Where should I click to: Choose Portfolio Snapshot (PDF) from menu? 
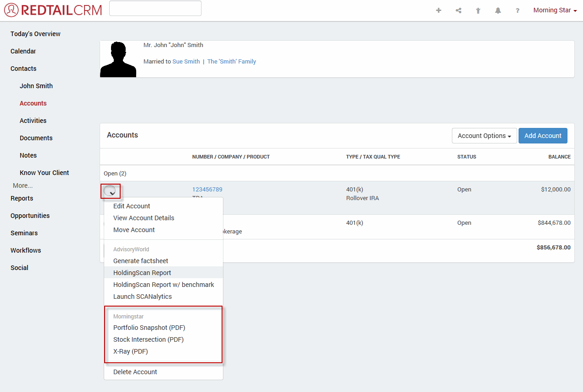pos(149,328)
